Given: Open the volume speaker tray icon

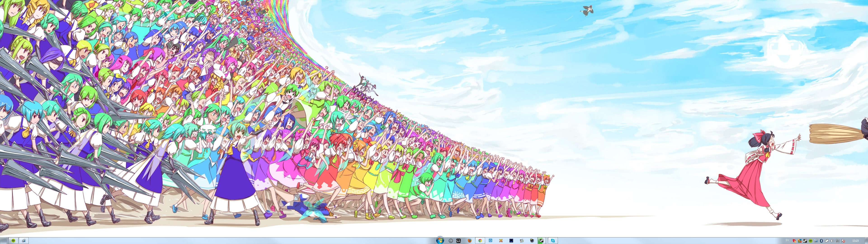Looking at the screenshot, I should (832, 241).
